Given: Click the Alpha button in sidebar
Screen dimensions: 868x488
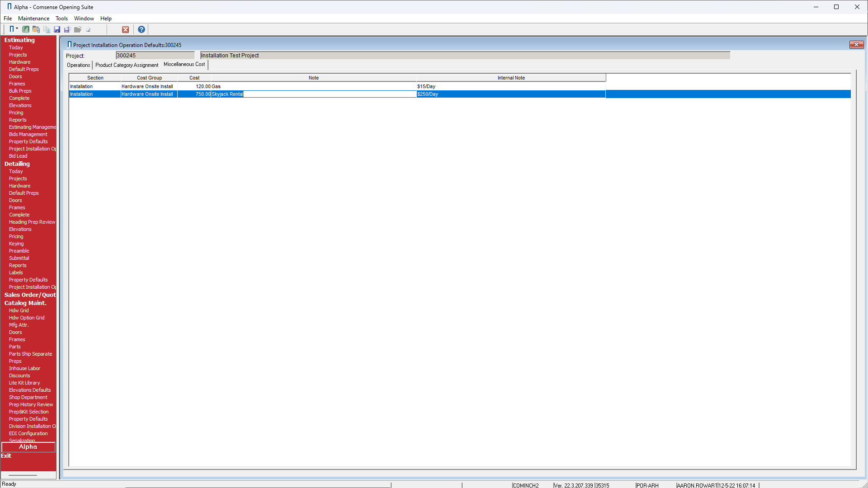Looking at the screenshot, I should (x=28, y=447).
